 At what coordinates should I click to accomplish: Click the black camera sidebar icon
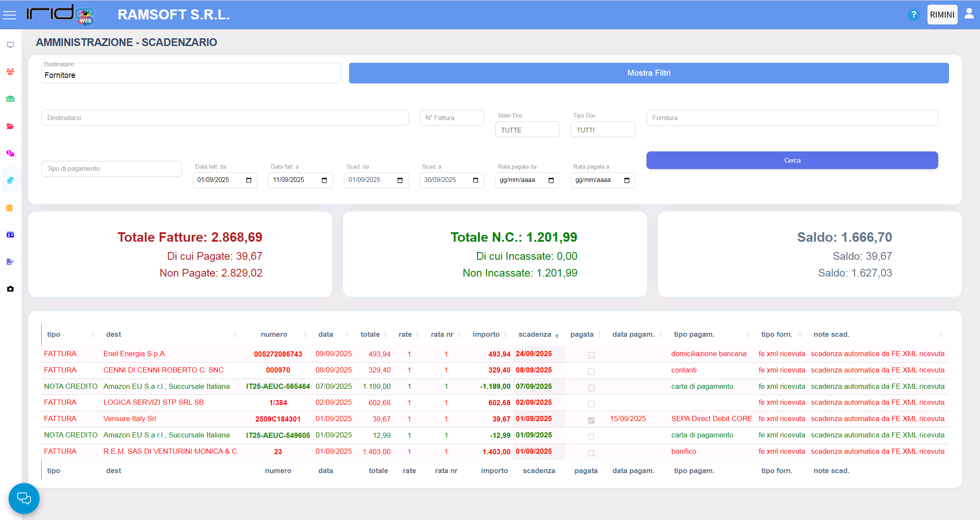[10, 289]
